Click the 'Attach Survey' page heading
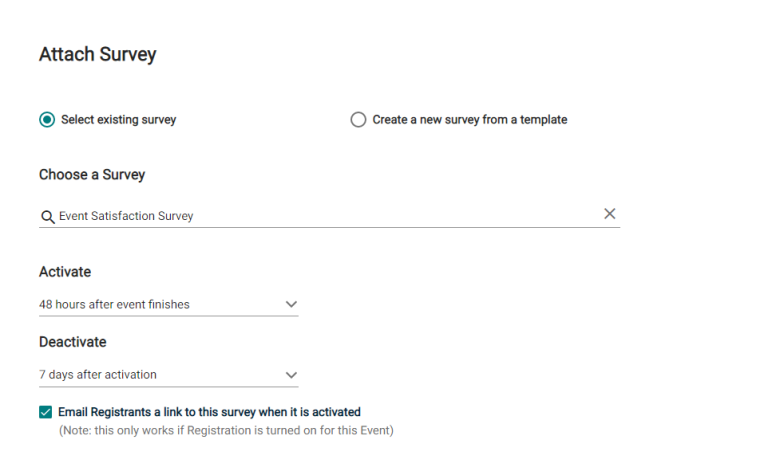 click(98, 54)
